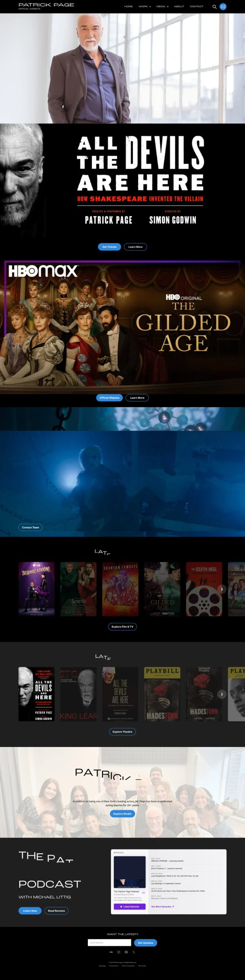245x980 pixels.
Task: Click the Read Reviews button
Action: pos(56,911)
